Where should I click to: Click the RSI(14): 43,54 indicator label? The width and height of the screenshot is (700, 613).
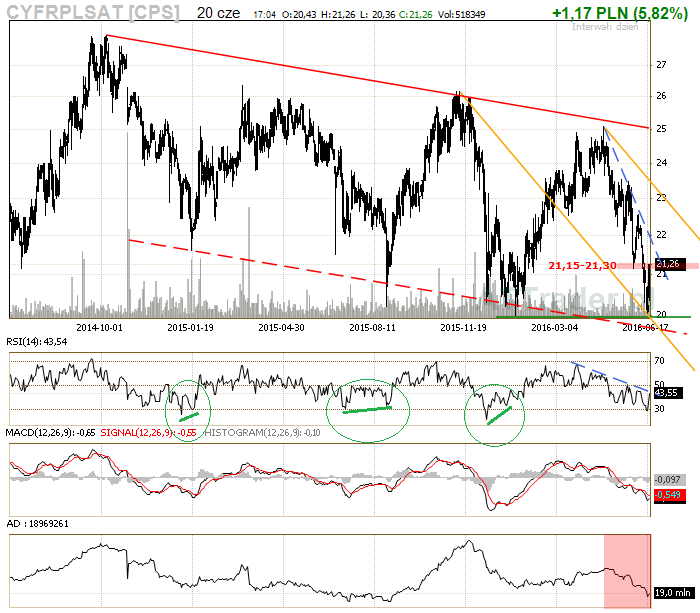pyautogui.click(x=37, y=342)
